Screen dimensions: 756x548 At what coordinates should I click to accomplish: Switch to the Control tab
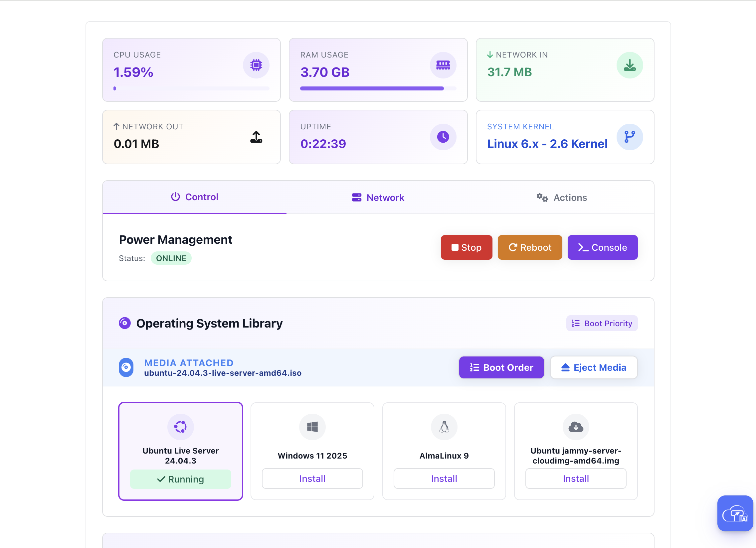tap(194, 197)
